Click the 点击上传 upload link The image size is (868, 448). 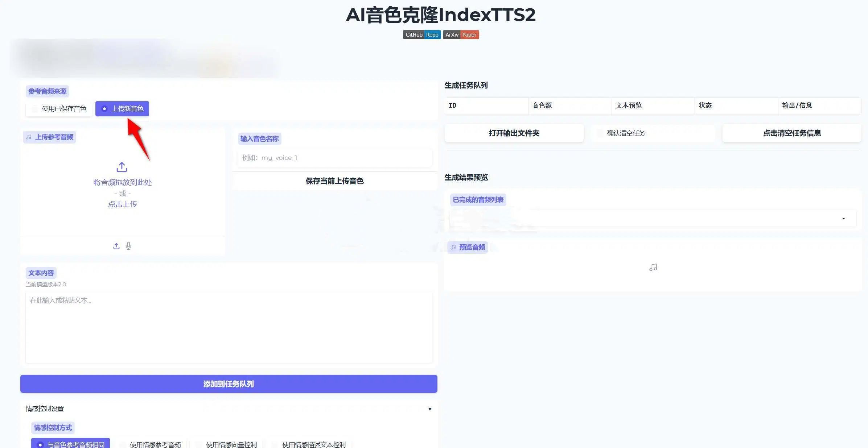click(x=122, y=204)
